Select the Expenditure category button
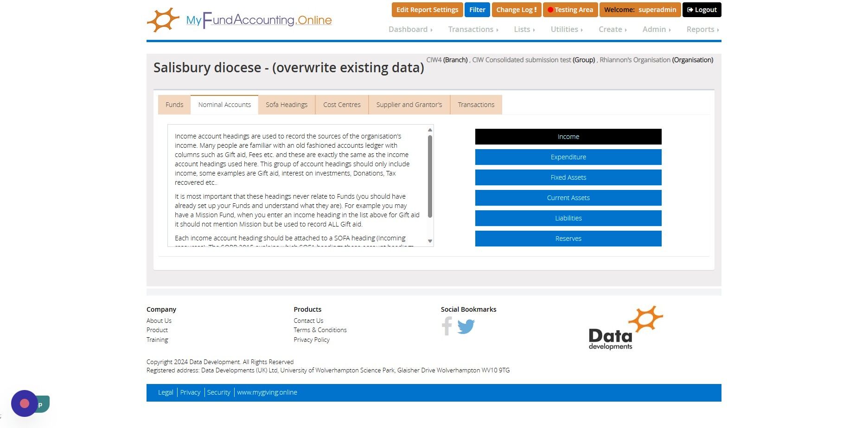 (x=568, y=157)
